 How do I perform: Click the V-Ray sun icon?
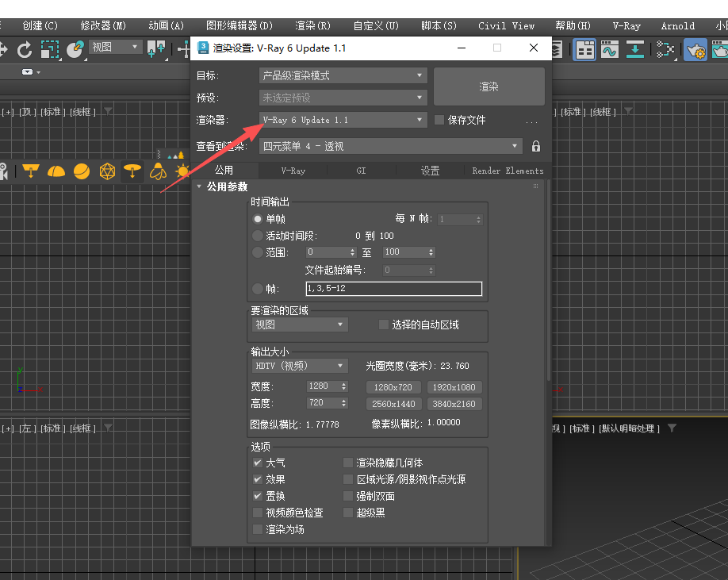point(182,171)
